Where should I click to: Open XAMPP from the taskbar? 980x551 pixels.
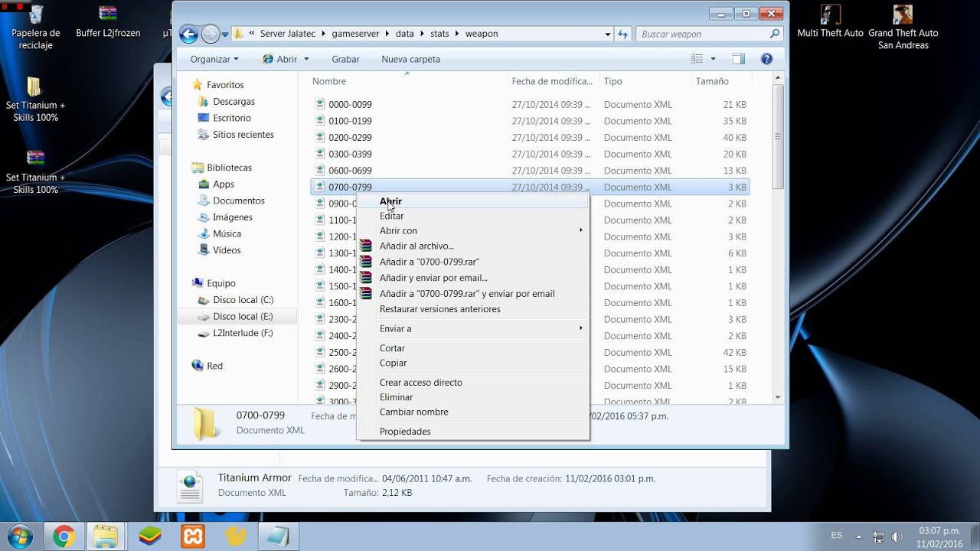click(x=193, y=536)
